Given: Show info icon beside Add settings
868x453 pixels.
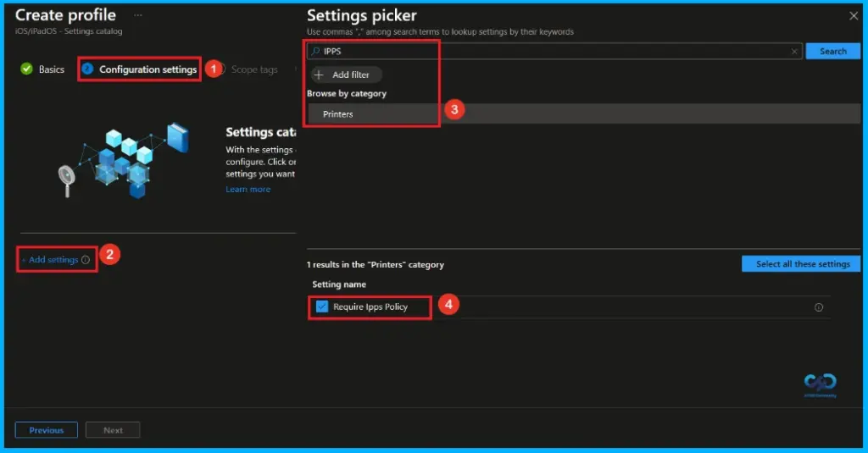Looking at the screenshot, I should tap(86, 259).
